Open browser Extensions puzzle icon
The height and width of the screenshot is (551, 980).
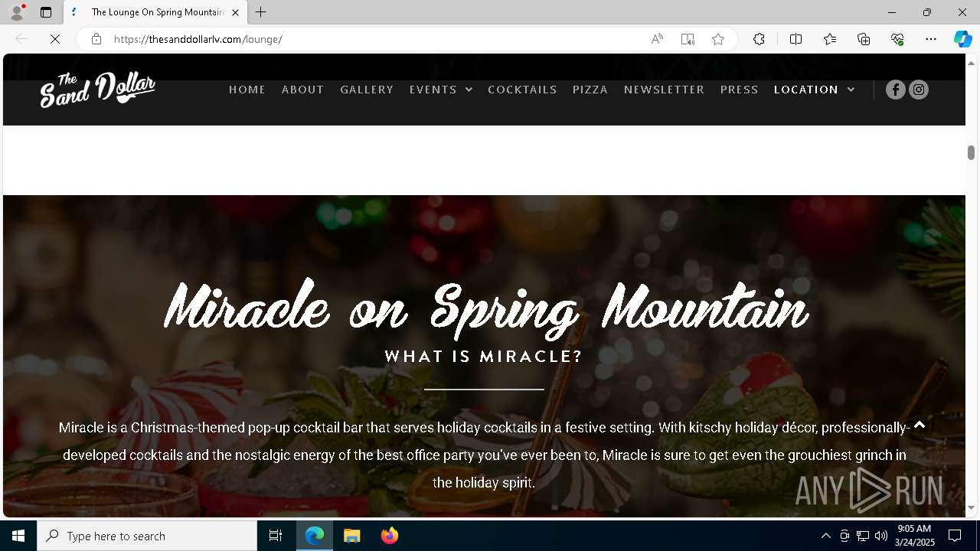click(759, 39)
